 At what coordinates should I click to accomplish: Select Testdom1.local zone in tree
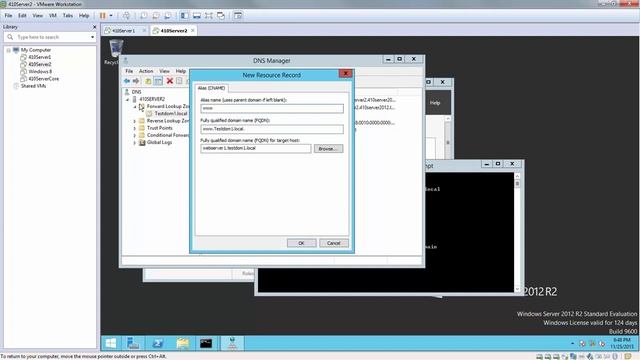(x=171, y=113)
